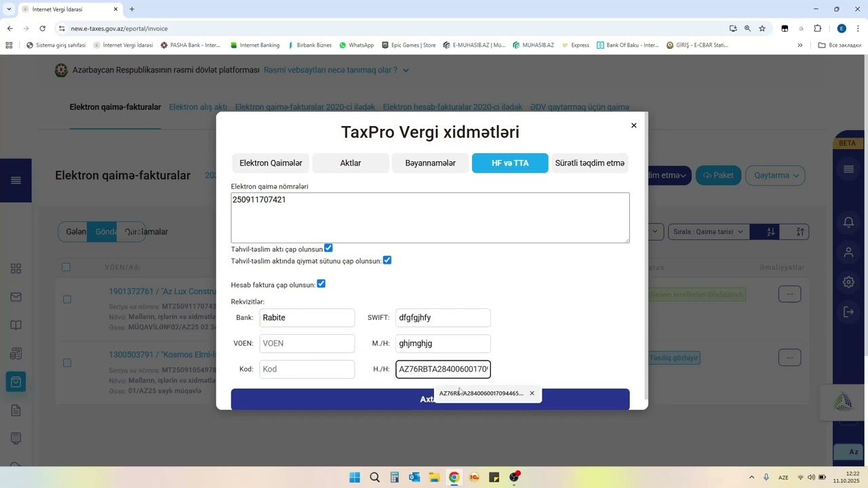868x488 pixels.
Task: Click the M./H input field
Action: [443, 343]
